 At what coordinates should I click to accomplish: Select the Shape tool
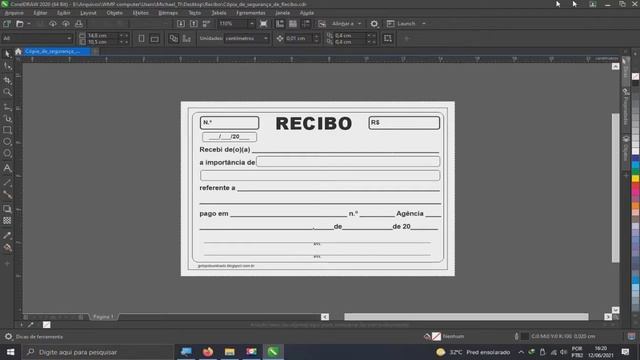pos(7,67)
